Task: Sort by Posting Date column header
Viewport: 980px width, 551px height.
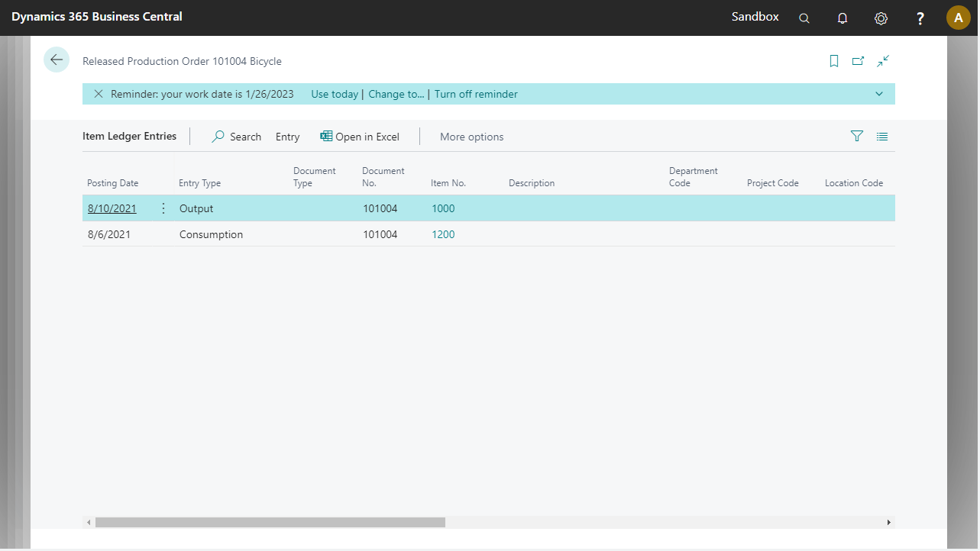Action: pos(112,183)
